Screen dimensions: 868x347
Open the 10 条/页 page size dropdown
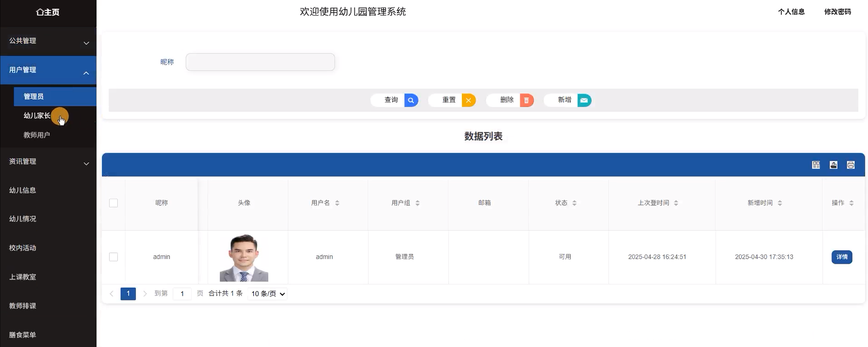(267, 294)
